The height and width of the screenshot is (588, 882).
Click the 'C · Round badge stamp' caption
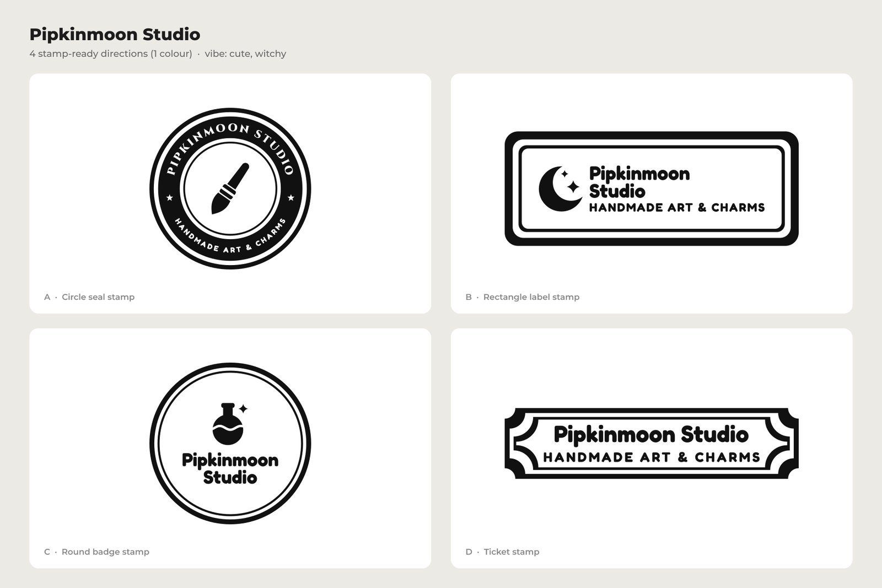96,552
